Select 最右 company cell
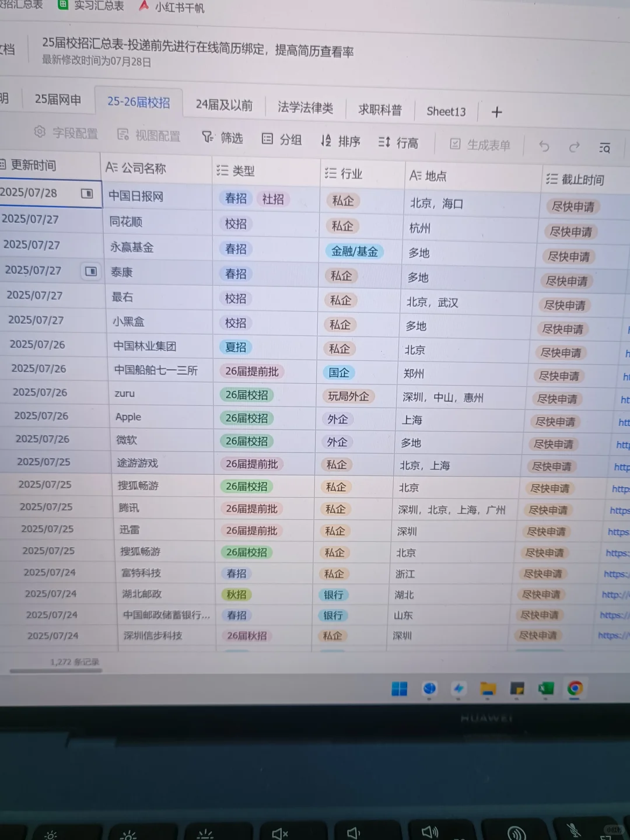This screenshot has height=840, width=630. [160, 297]
